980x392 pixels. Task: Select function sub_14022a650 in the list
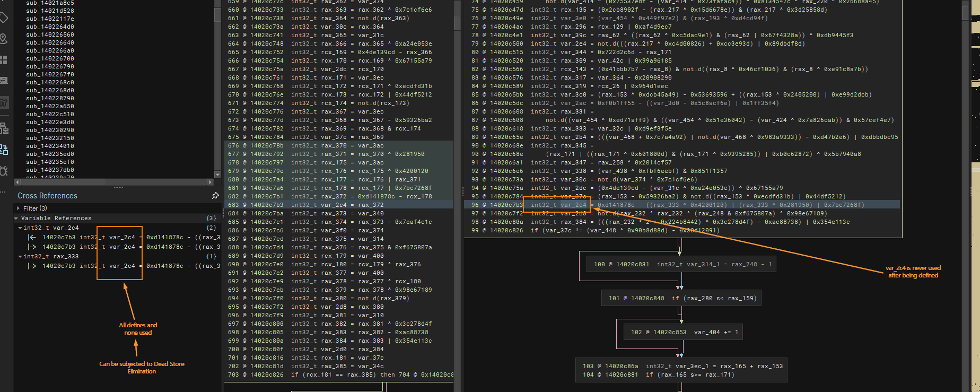tap(50, 106)
